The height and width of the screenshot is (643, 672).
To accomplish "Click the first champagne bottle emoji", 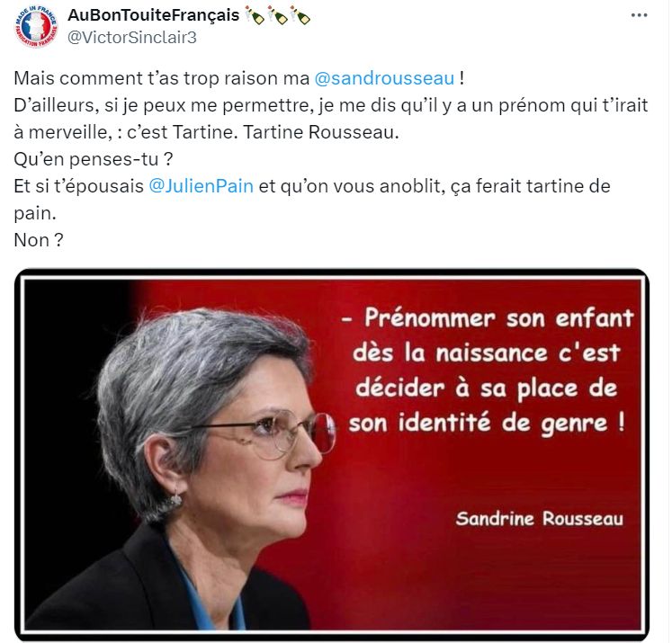I will pos(255,15).
